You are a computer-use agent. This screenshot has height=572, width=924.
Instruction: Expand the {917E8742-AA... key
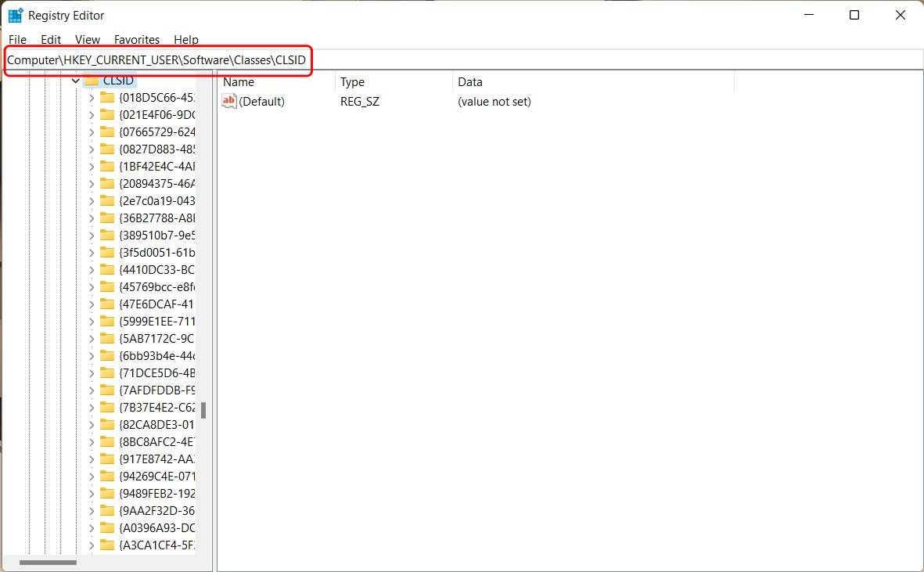[92, 459]
